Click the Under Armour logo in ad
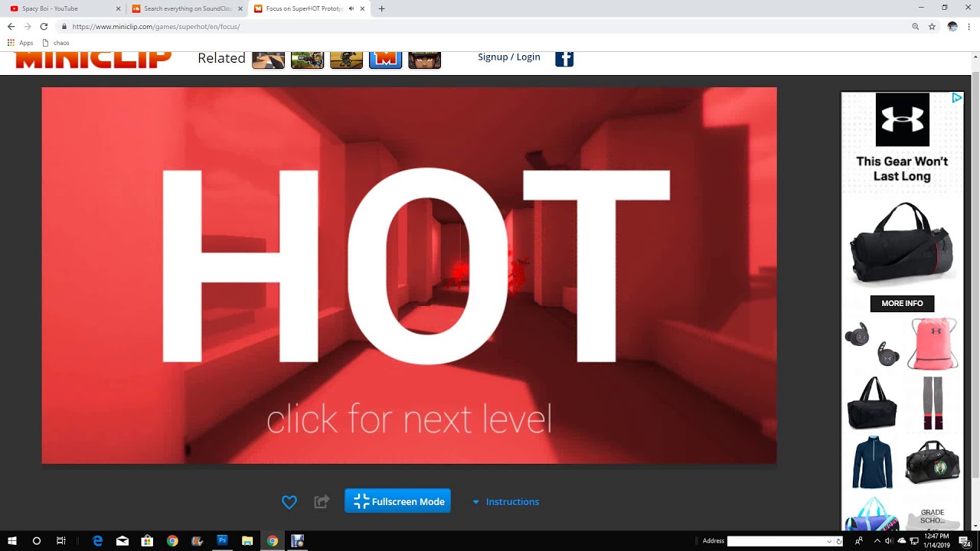 pos(902,119)
